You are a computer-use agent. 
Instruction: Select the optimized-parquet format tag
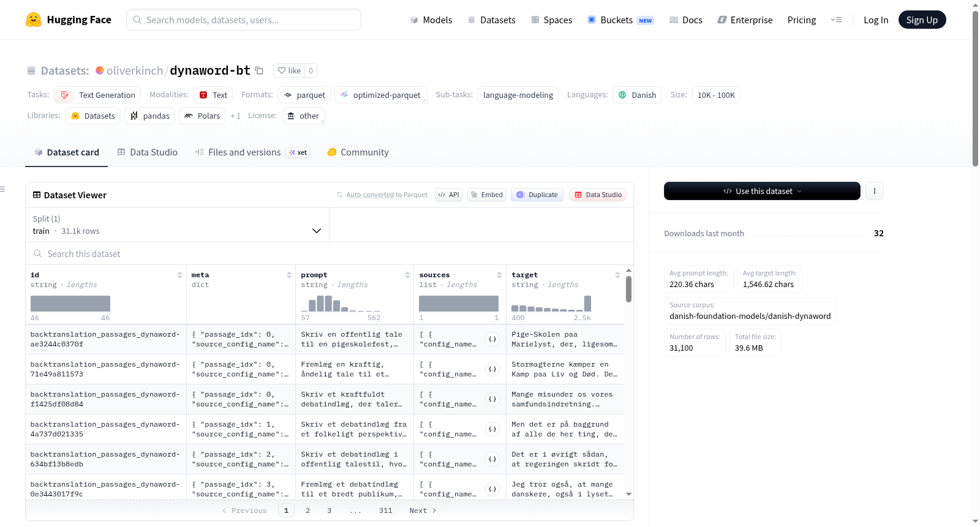coord(381,95)
